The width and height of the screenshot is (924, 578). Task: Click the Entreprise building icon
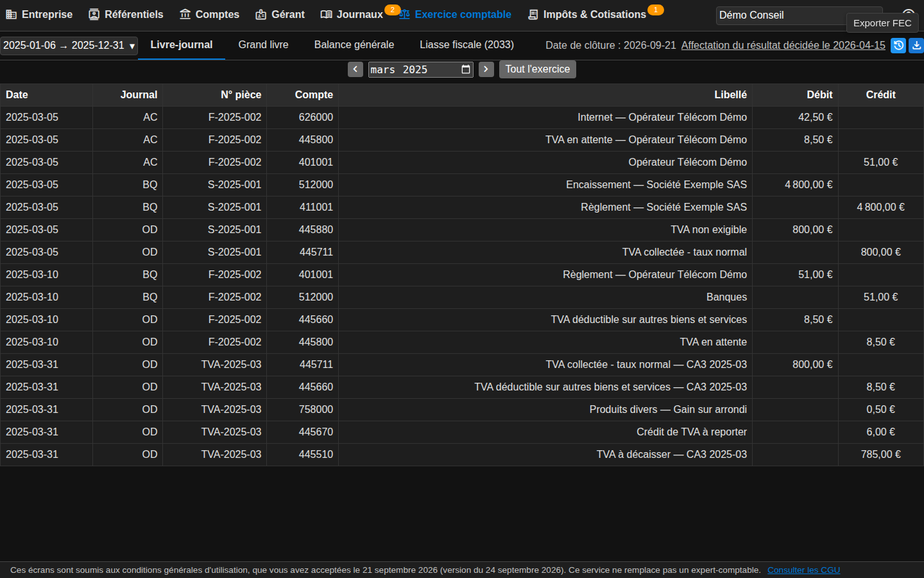(x=11, y=14)
